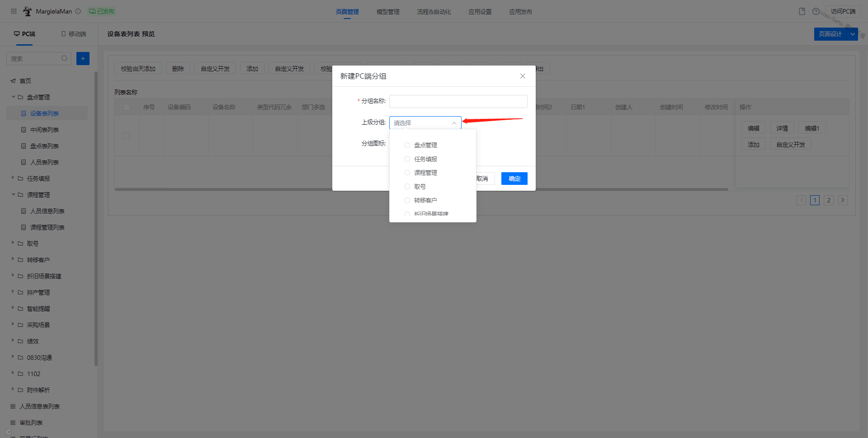This screenshot has width=868, height=438.
Task: Expand the 取号 folder
Action: (13, 243)
